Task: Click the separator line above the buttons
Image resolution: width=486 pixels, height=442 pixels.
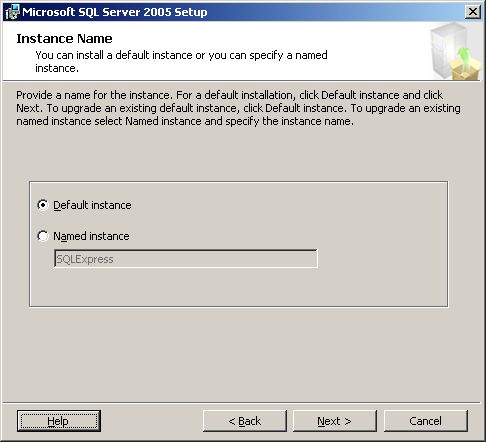Action: tap(242, 403)
